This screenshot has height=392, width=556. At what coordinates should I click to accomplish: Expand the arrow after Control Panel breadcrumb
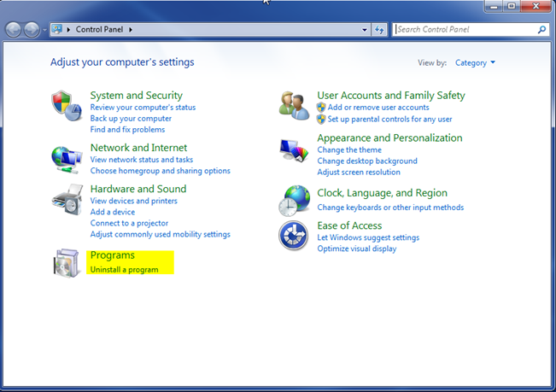click(x=131, y=30)
